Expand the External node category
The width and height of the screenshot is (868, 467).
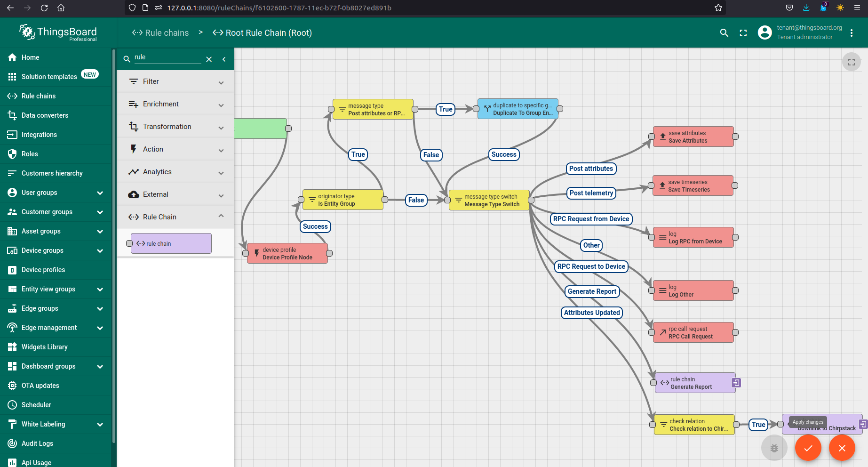point(175,194)
